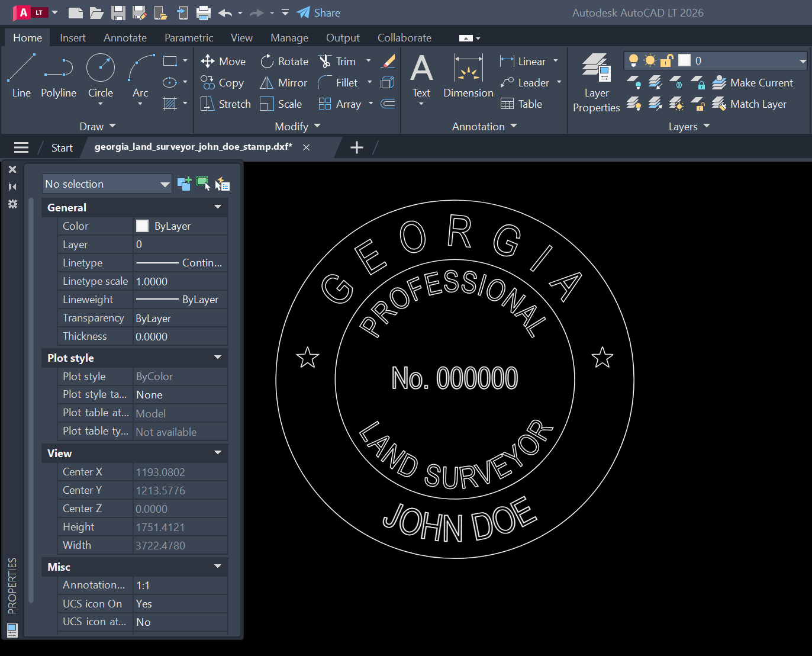Close the Properties palette
The image size is (812, 656).
[x=12, y=169]
